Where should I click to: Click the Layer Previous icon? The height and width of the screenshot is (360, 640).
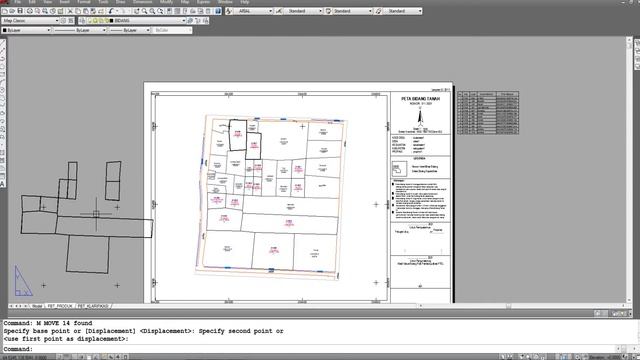(198, 20)
